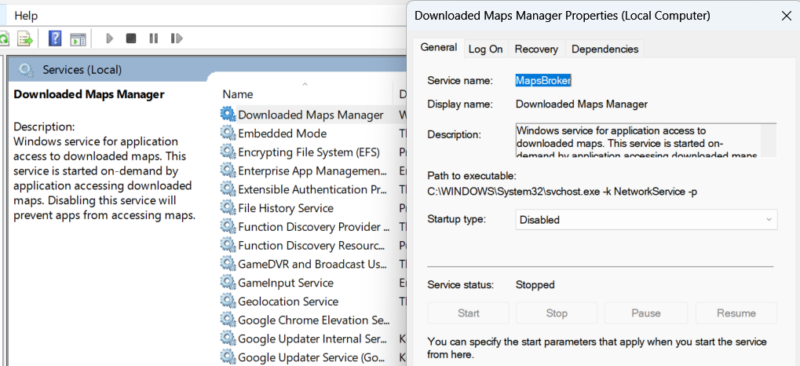Click the Stopped service status text
The height and width of the screenshot is (366, 800).
tap(535, 284)
